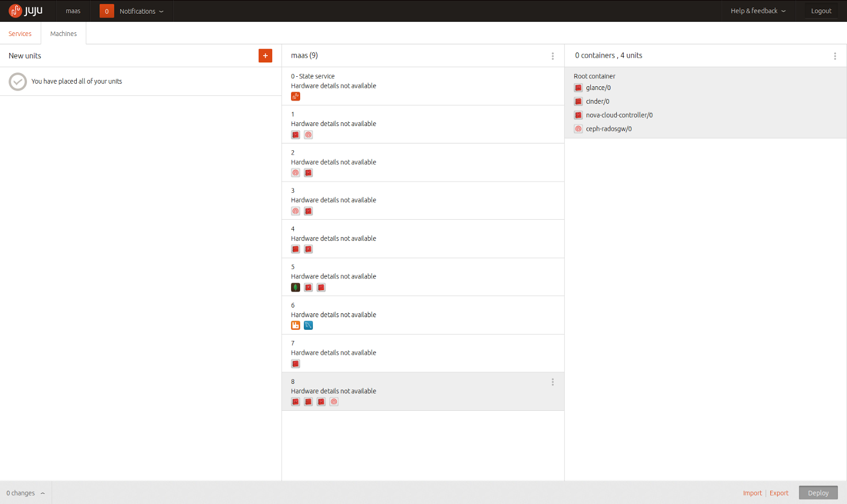Viewport: 847px width, 504px height.
Task: Click the cinder/0 unit label
Action: (598, 102)
